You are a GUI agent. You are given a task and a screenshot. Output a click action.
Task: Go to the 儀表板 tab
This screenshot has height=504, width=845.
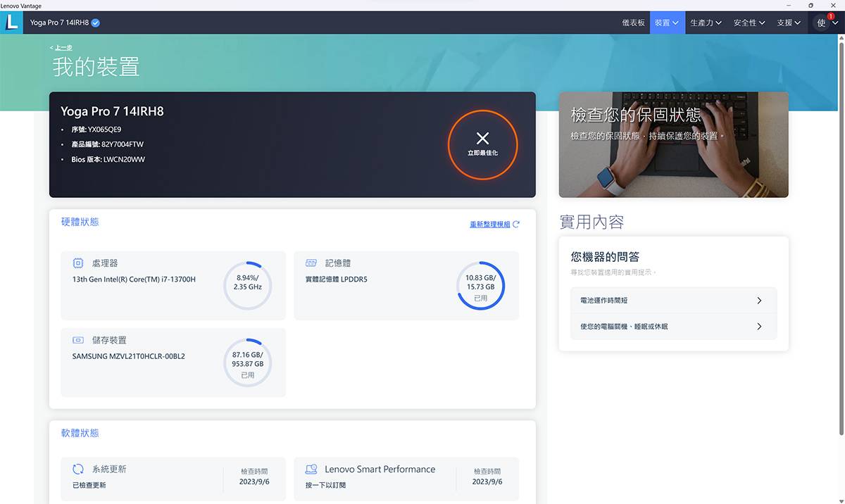point(633,23)
